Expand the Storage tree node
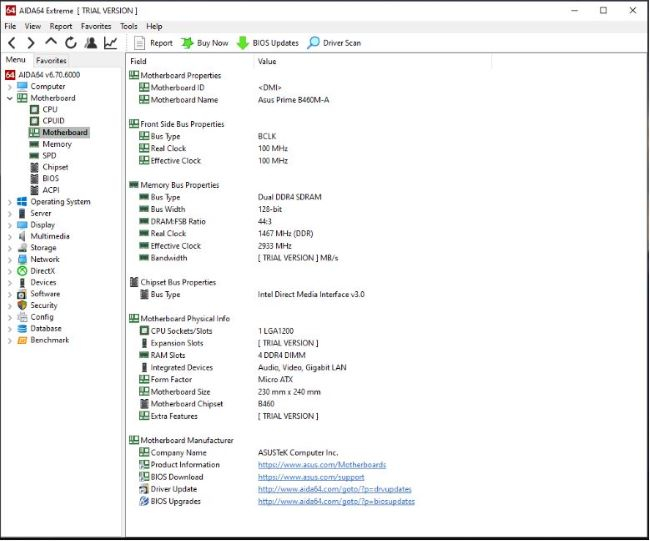Image resolution: width=650 pixels, height=541 pixels. [x=10, y=248]
